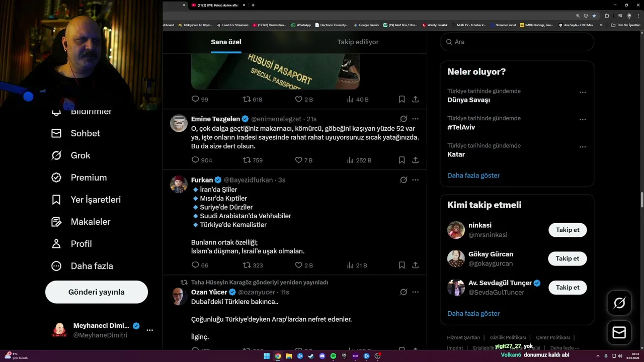Open account menu next to Meyhaneci Dimitri
This screenshot has height=362, width=644.
coord(149,330)
